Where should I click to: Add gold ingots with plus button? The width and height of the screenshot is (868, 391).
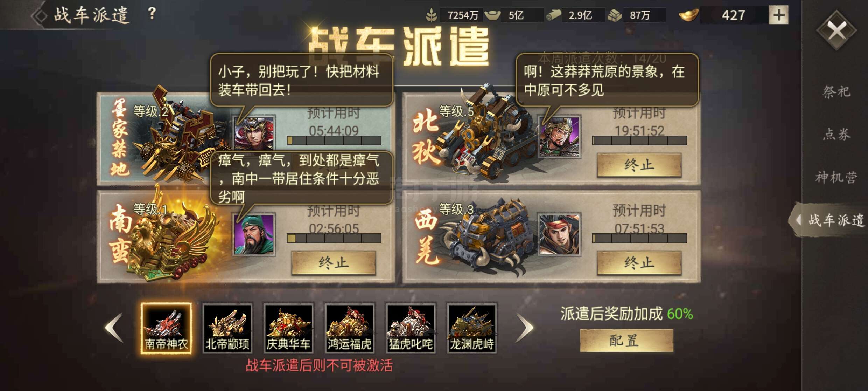pos(778,15)
